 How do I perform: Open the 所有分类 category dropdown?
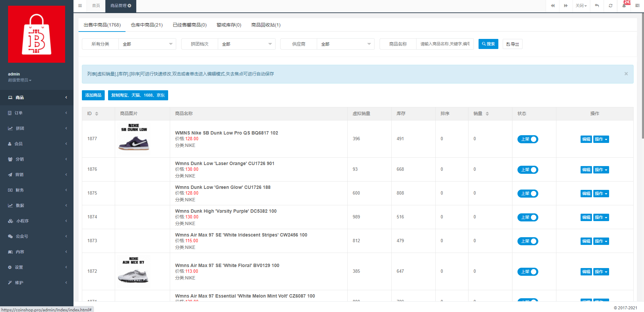pyautogui.click(x=147, y=44)
